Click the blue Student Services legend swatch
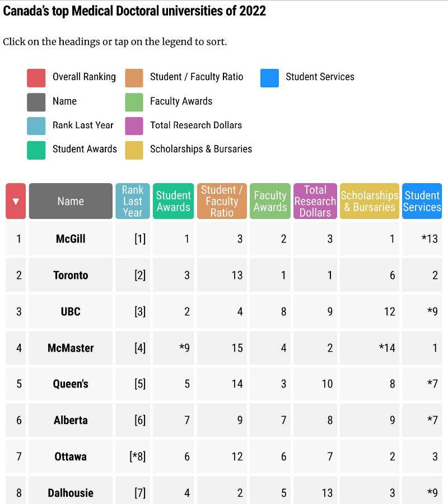 (x=269, y=78)
